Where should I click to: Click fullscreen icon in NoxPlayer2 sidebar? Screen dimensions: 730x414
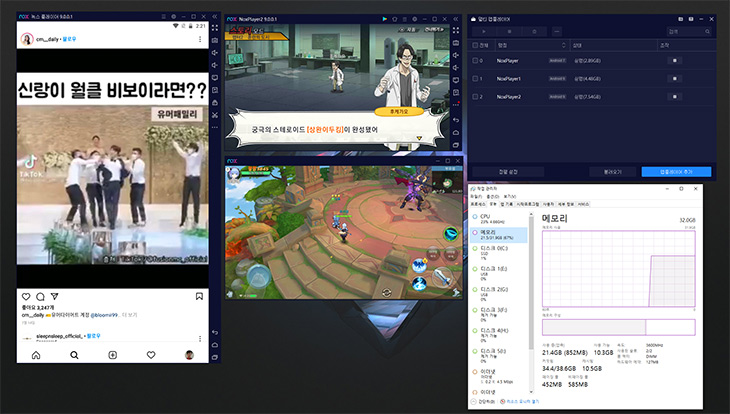456,30
